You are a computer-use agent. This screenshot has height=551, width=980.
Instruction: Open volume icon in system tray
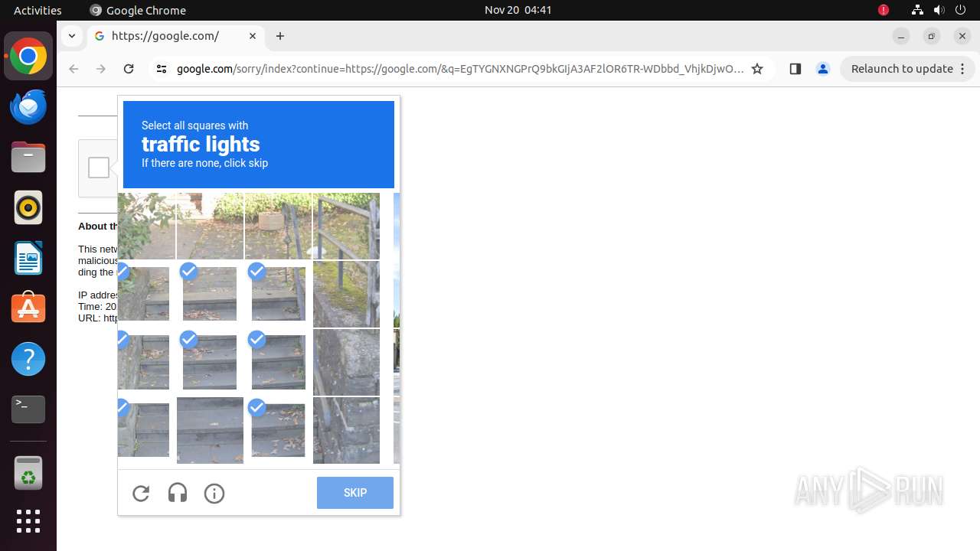click(x=939, y=10)
